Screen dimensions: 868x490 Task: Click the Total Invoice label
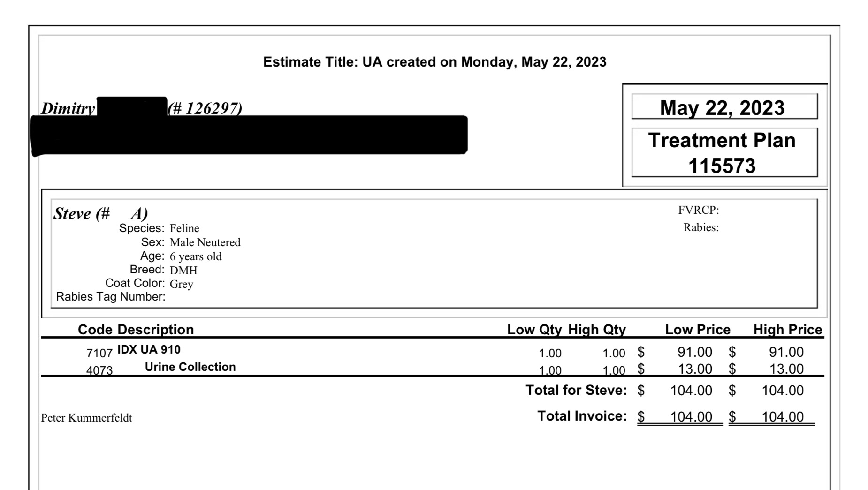pos(582,416)
